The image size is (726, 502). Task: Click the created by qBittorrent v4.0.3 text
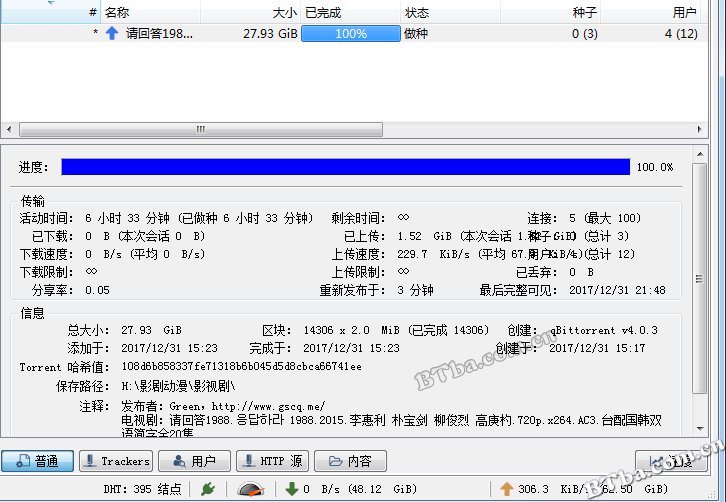tap(604, 330)
